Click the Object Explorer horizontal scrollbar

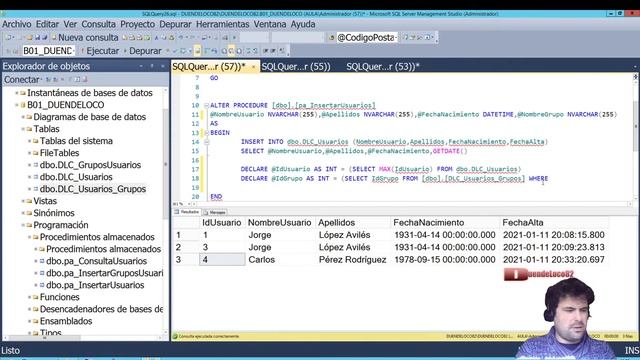pos(45,338)
